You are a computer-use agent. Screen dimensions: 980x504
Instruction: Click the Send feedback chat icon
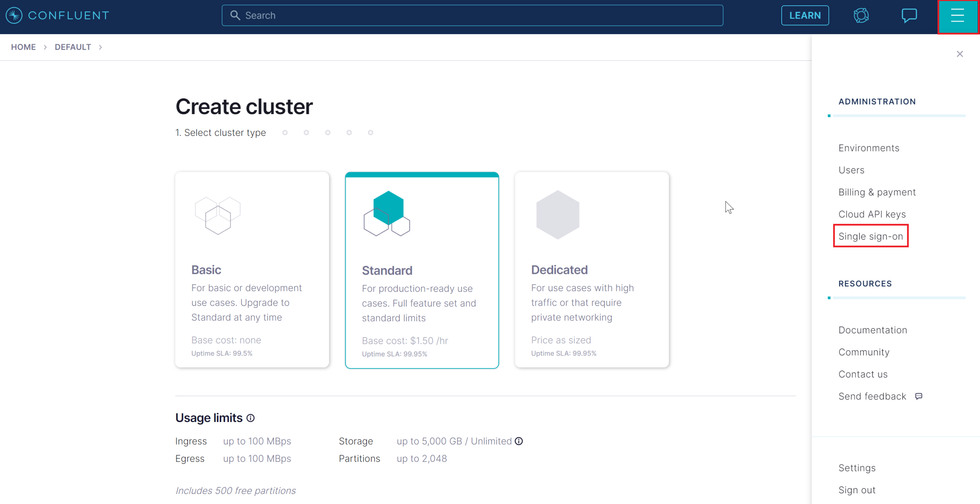(x=918, y=396)
